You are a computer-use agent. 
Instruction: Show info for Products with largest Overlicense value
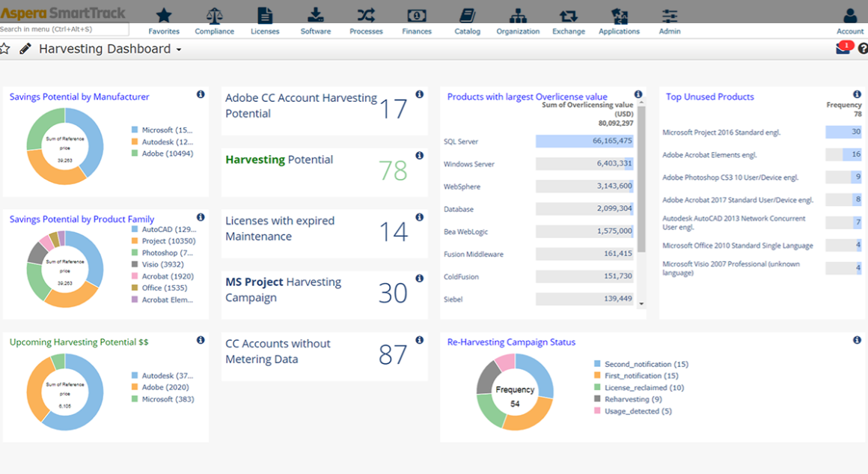(638, 94)
